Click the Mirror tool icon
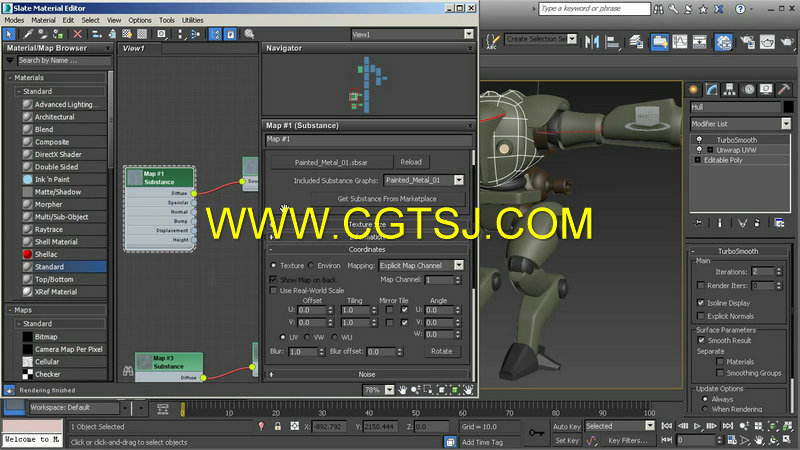800x450 pixels. [592, 41]
